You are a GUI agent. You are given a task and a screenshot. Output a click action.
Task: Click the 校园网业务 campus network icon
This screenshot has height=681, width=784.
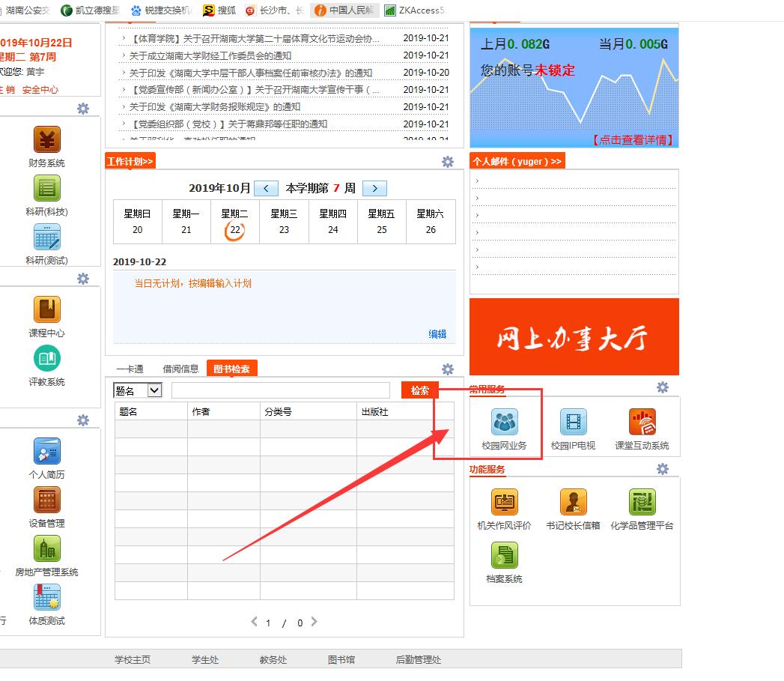tap(504, 423)
